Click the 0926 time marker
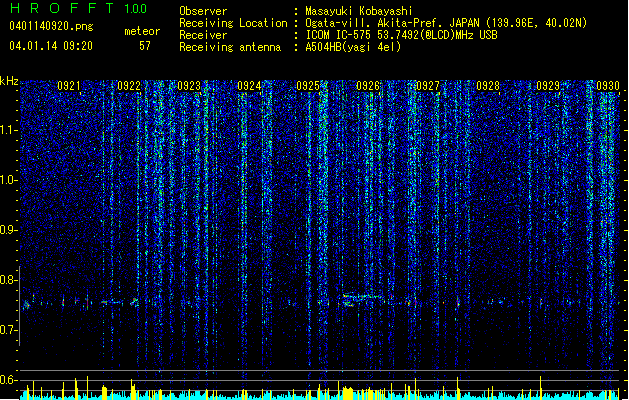 click(368, 86)
